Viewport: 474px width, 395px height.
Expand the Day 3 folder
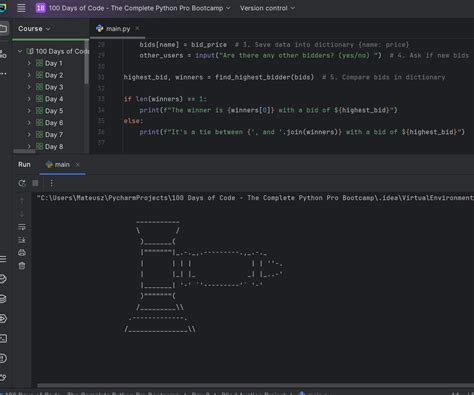(x=29, y=87)
